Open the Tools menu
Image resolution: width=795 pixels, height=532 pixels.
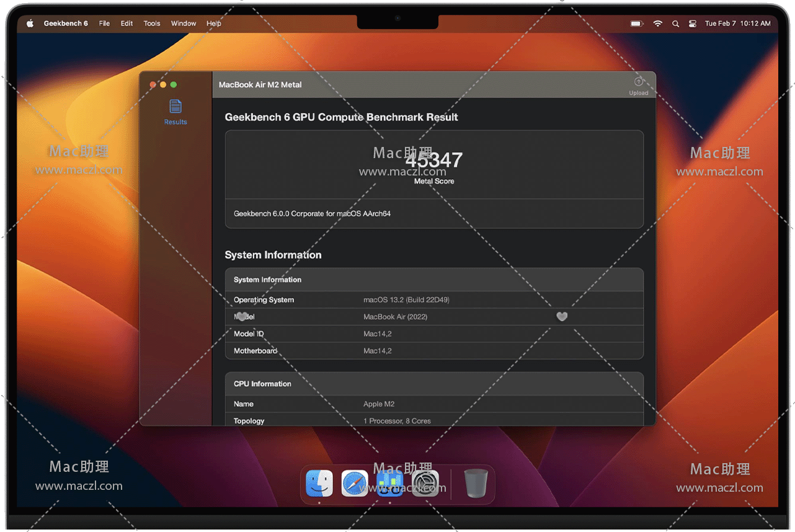pyautogui.click(x=152, y=24)
